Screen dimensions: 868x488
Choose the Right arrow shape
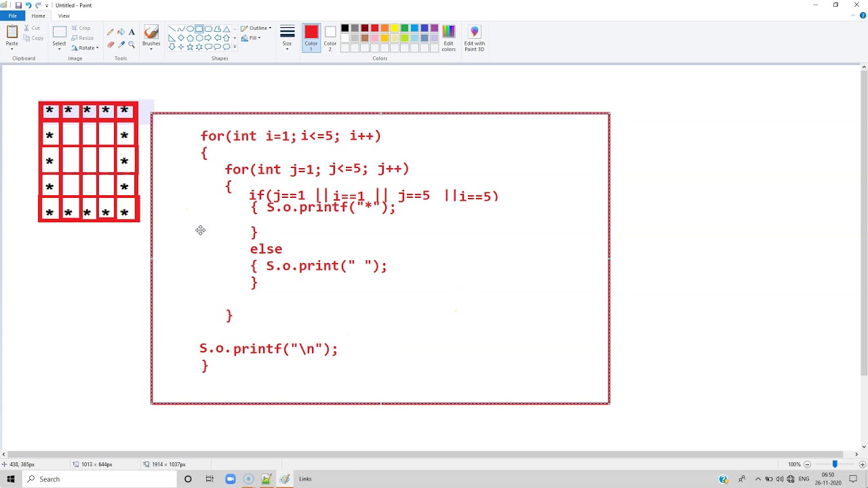point(208,38)
